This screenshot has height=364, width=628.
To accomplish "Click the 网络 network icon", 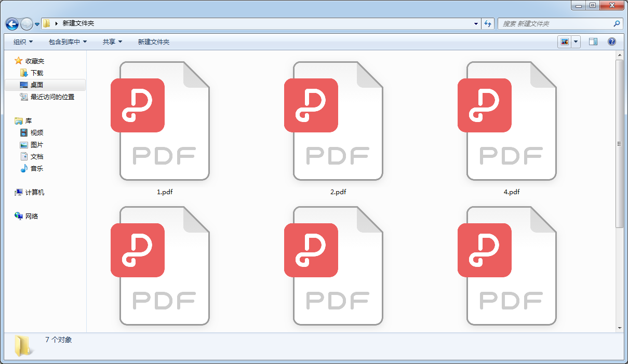I will tap(19, 216).
